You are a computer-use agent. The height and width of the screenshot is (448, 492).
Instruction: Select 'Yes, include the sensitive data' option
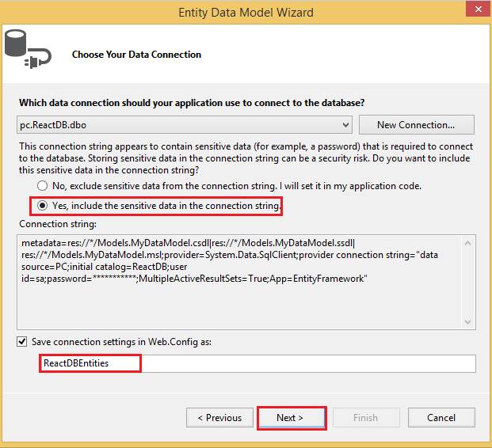[x=43, y=207]
